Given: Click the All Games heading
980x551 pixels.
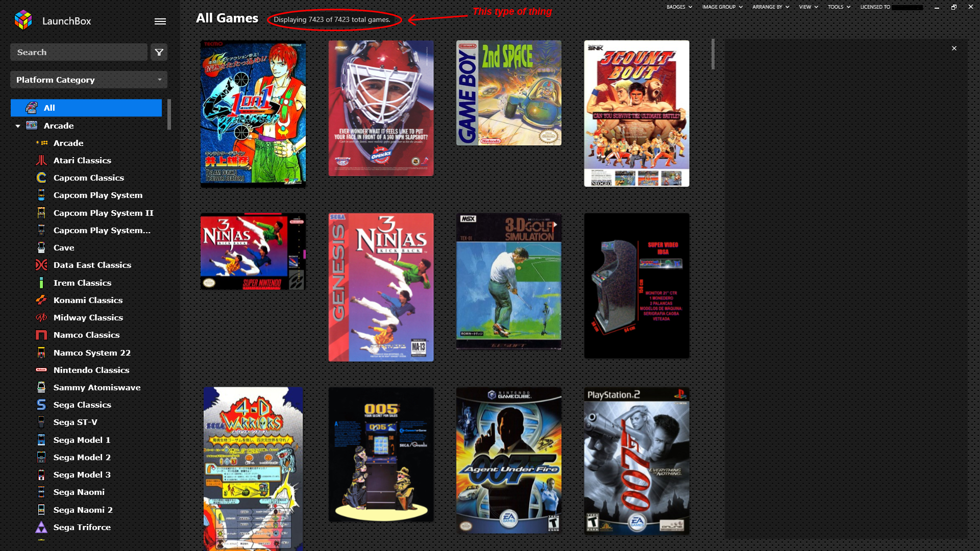Looking at the screenshot, I should tap(227, 18).
